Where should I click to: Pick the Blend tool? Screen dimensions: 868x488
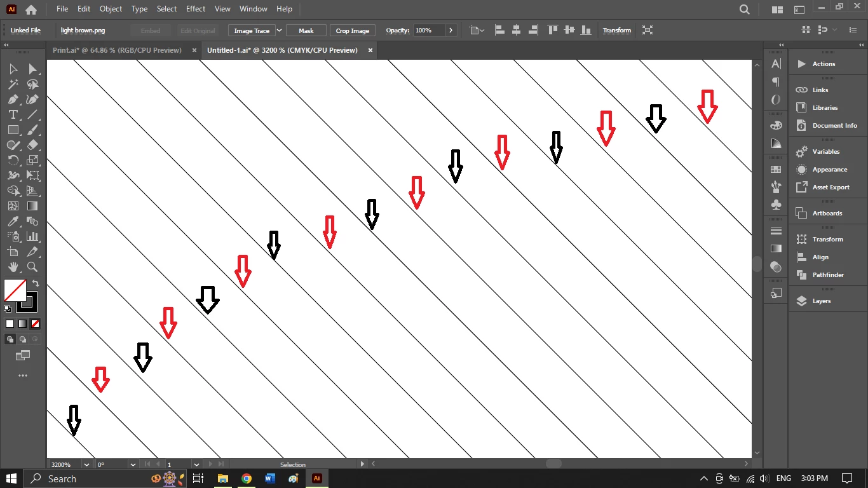[32, 221]
